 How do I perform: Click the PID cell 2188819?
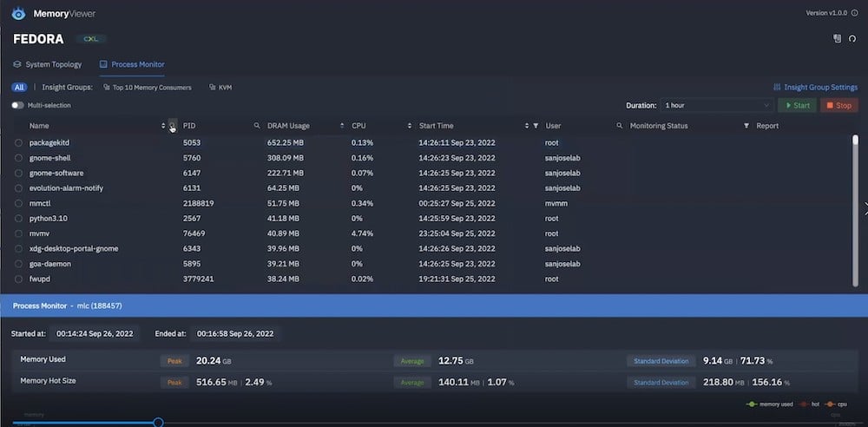click(198, 203)
